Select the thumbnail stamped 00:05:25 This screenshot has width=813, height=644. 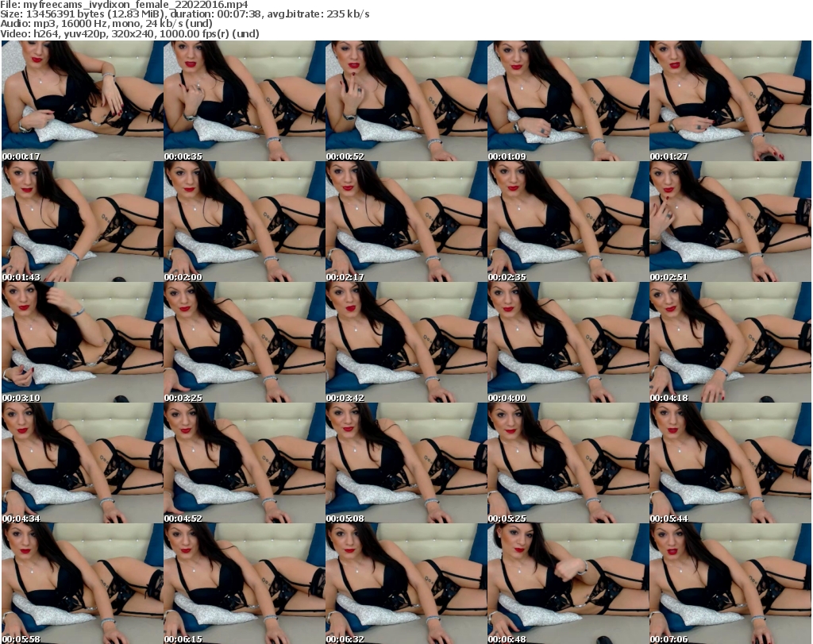pos(568,463)
